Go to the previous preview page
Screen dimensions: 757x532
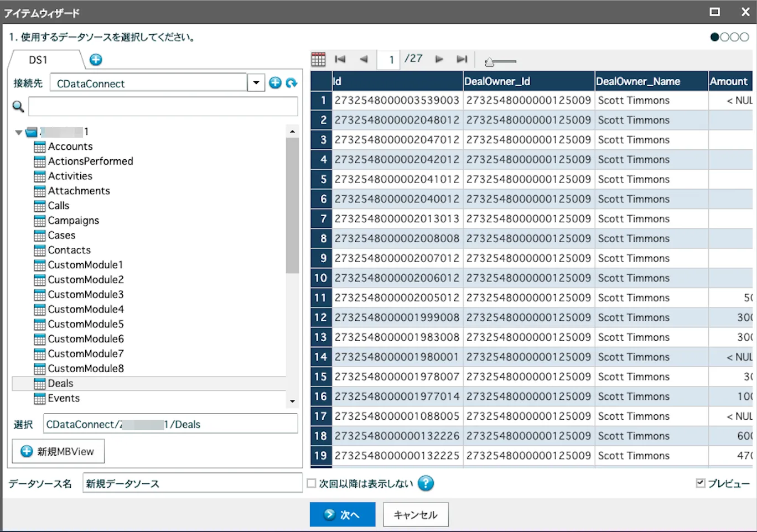coord(363,59)
